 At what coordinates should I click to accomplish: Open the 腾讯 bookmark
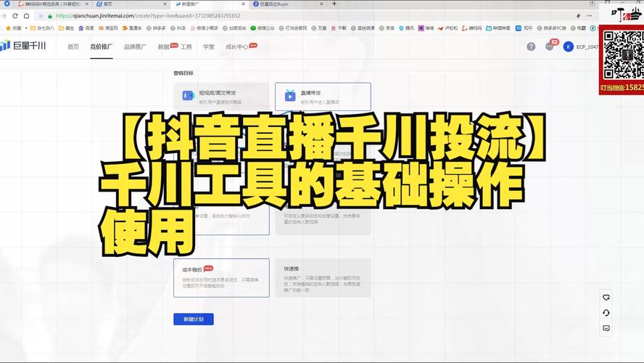tap(407, 28)
